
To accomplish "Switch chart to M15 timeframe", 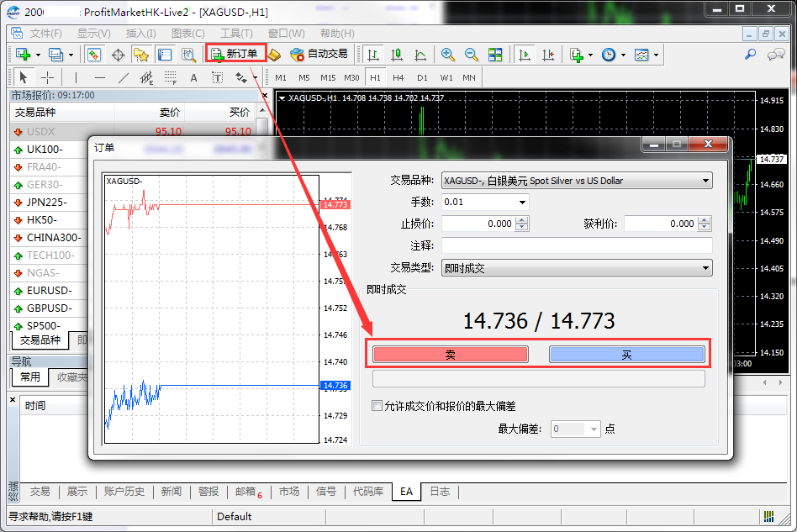I will (327, 77).
